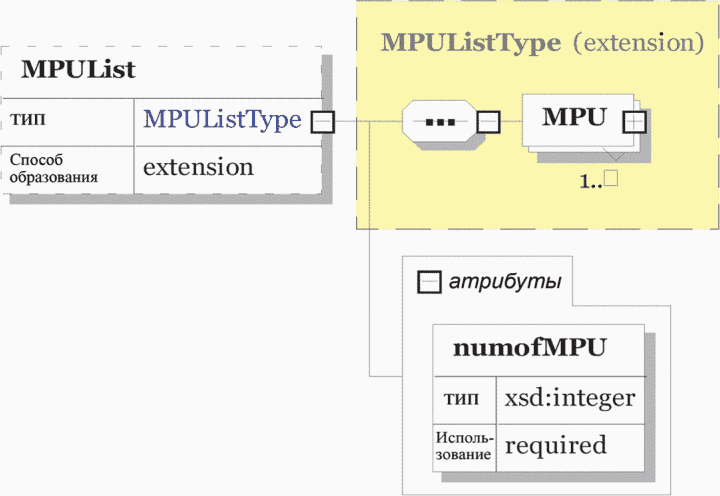Image resolution: width=720 pixels, height=496 pixels.
Task: Select the MPUListType (extension) heading
Action: [x=542, y=43]
